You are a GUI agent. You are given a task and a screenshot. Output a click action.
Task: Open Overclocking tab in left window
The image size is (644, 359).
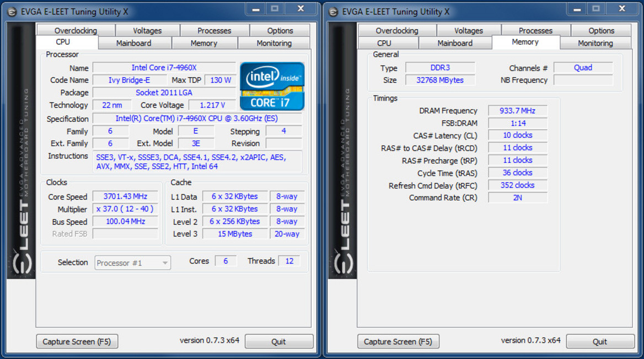pyautogui.click(x=76, y=30)
